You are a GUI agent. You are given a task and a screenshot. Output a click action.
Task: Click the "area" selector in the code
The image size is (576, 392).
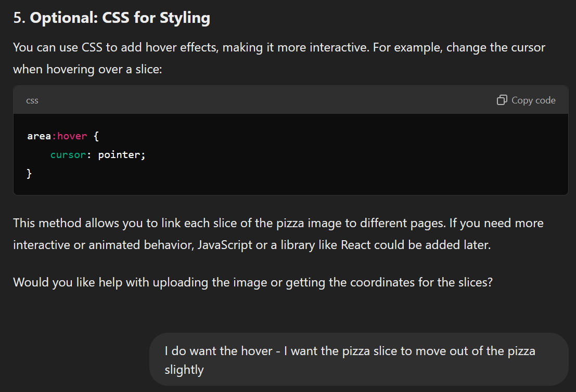(x=39, y=136)
